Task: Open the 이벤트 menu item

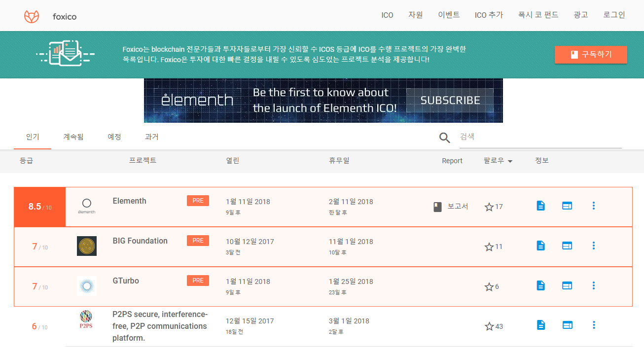Action: click(449, 15)
